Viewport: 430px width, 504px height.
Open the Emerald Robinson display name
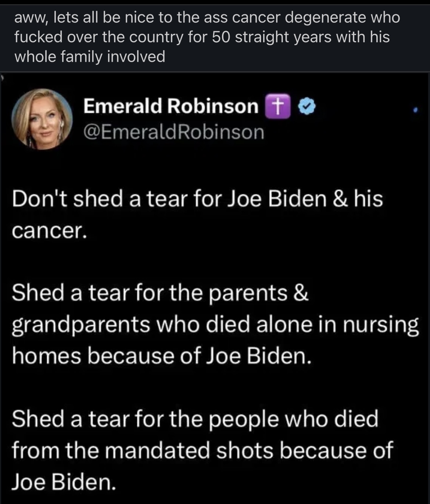[171, 107]
